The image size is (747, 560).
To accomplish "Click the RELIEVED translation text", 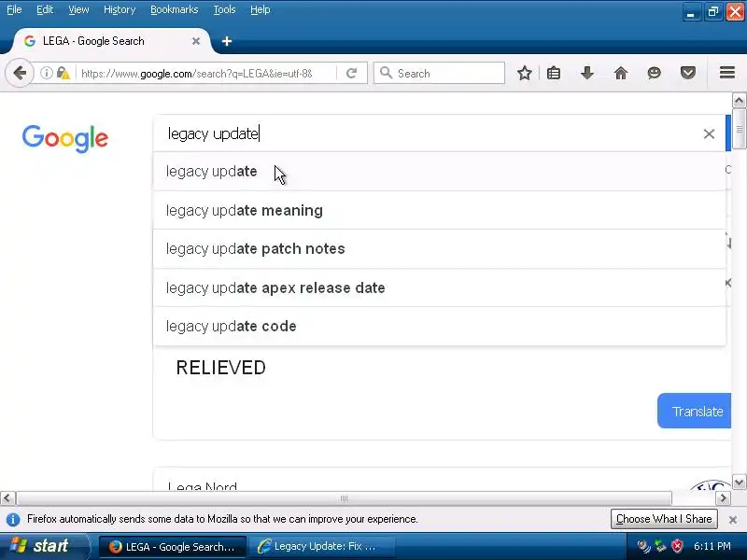I will tap(221, 368).
